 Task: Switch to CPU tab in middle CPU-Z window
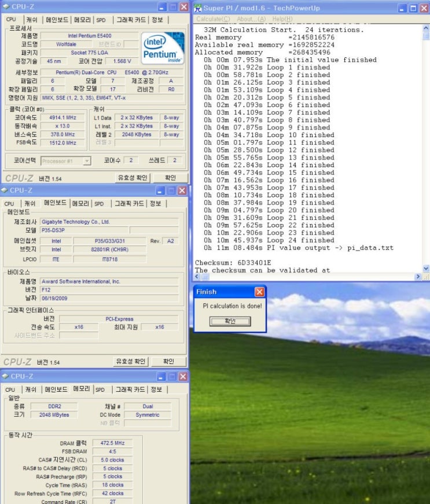(x=9, y=204)
